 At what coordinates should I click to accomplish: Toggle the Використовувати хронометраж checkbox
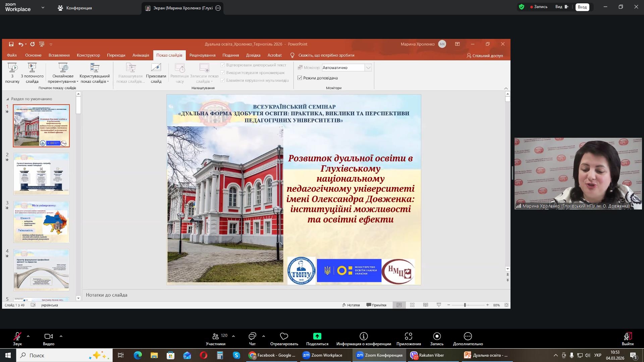223,73
